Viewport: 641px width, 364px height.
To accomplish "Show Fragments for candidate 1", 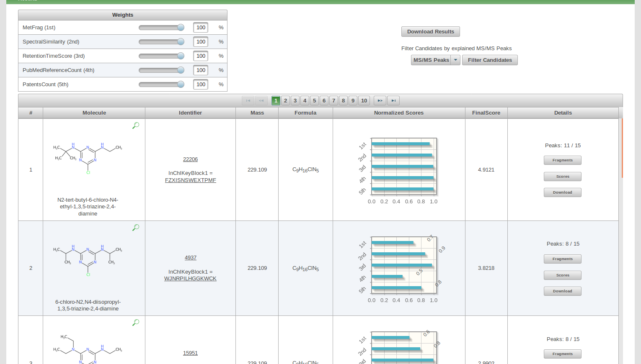I will [562, 160].
